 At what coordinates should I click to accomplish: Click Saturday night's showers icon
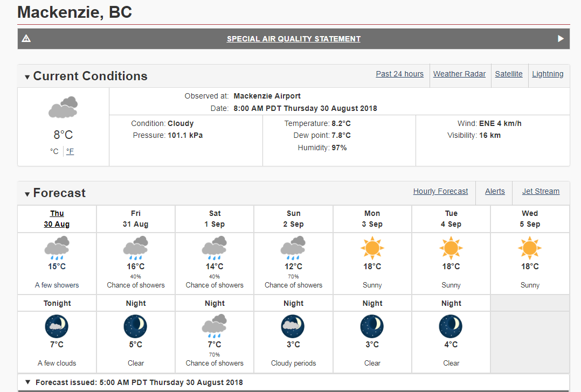(x=215, y=326)
